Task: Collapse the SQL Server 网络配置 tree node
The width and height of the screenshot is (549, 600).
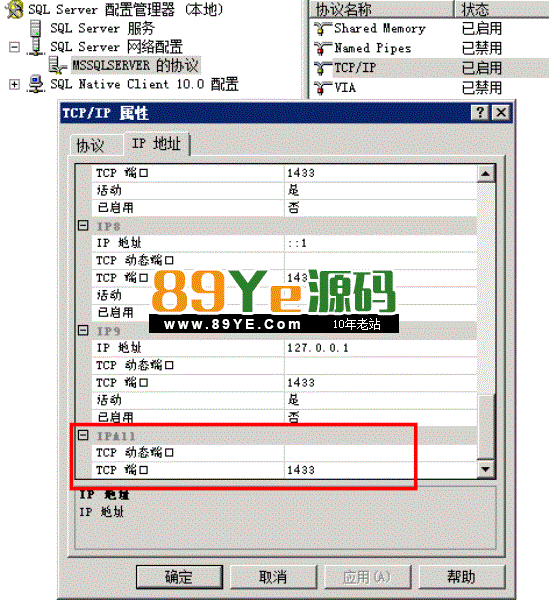Action: [x=14, y=47]
